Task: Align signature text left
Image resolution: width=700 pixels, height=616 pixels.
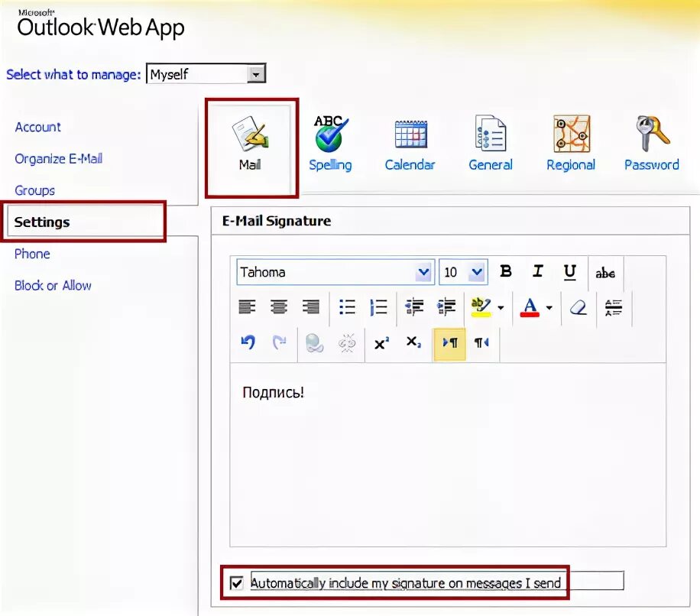Action: (x=248, y=307)
